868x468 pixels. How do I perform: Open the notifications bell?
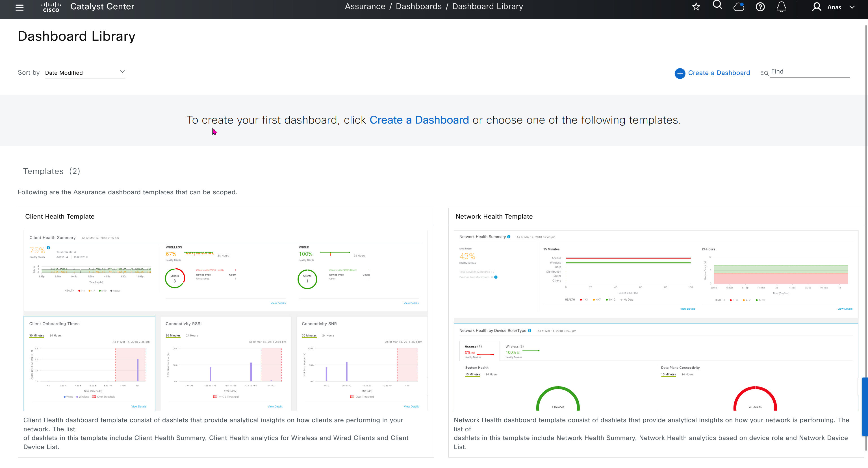(x=782, y=7)
